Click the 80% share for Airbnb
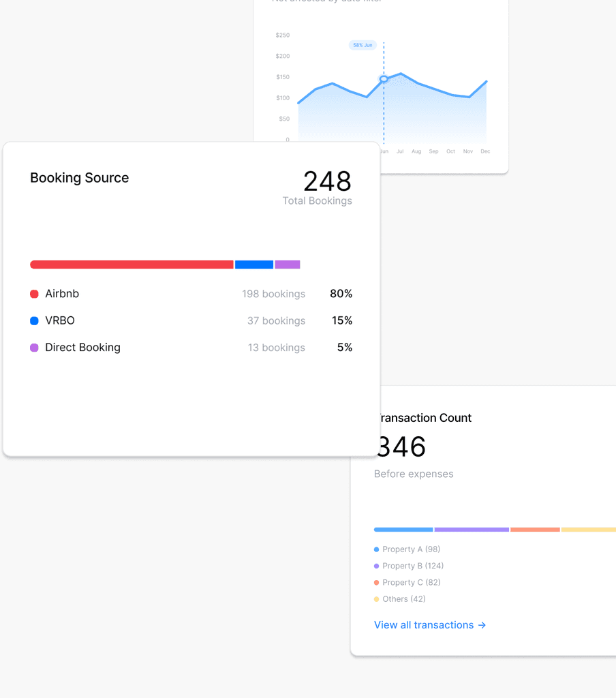Viewport: 616px width, 698px height. (x=341, y=294)
